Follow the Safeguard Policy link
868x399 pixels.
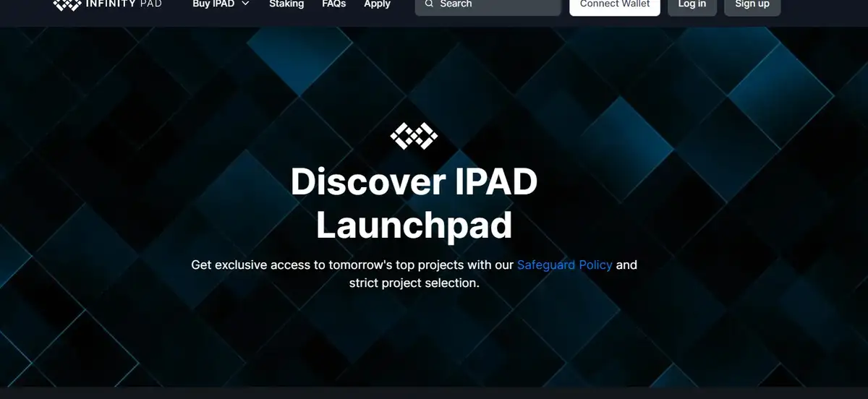pos(564,265)
